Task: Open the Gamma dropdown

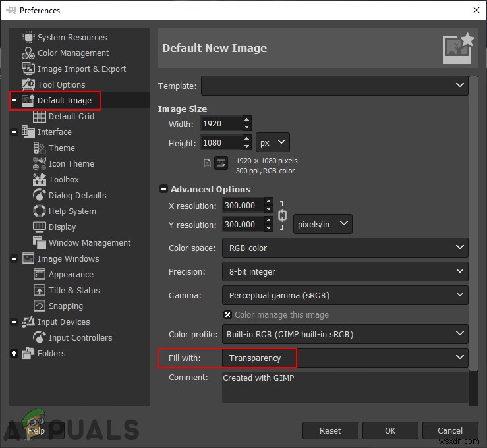Action: click(x=345, y=295)
